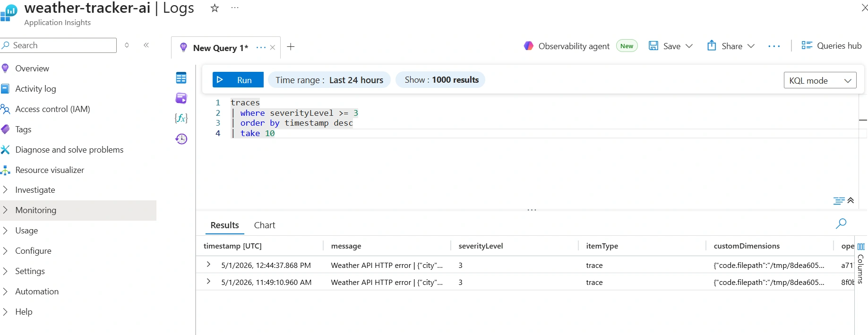
Task: Sort by timestamp [UTC] column header
Action: (x=232, y=246)
